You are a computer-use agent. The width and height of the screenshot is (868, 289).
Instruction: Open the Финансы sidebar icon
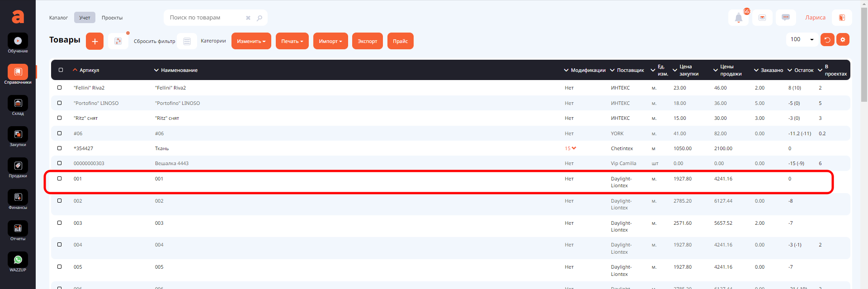[18, 198]
